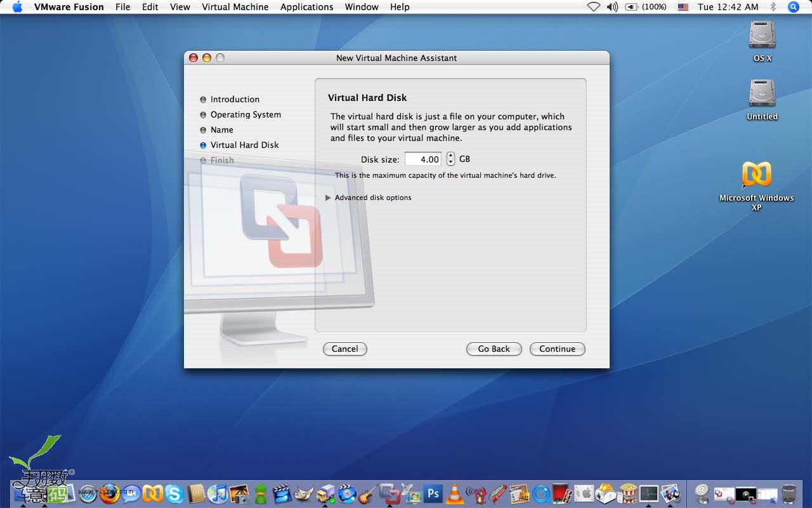Viewport: 812px width, 508px height.
Task: Open Safari from the dock
Action: click(x=88, y=493)
